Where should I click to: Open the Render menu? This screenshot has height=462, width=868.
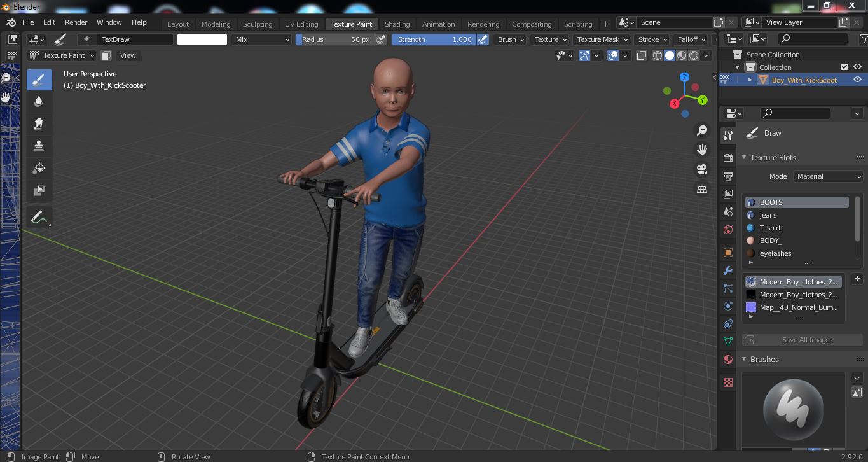pos(76,22)
